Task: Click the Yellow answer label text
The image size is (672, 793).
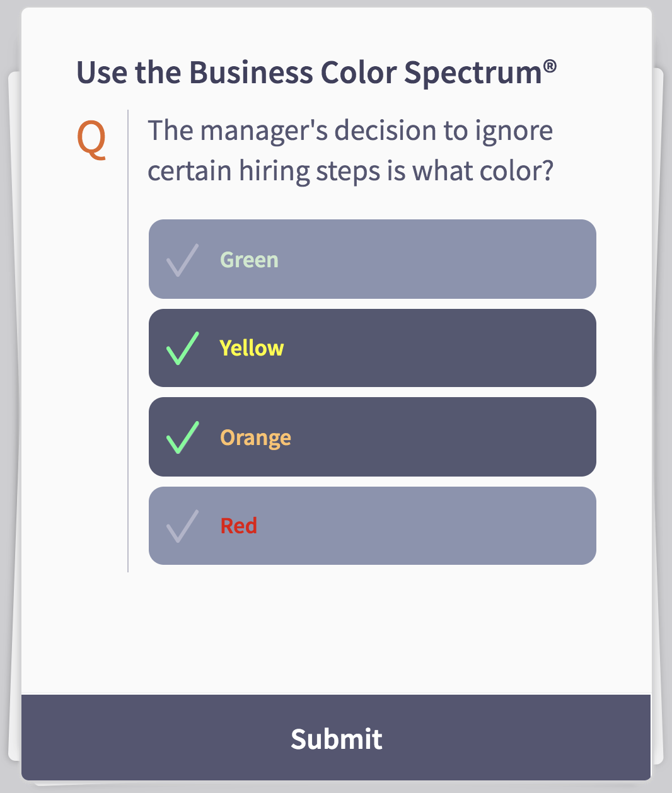Action: (x=252, y=348)
